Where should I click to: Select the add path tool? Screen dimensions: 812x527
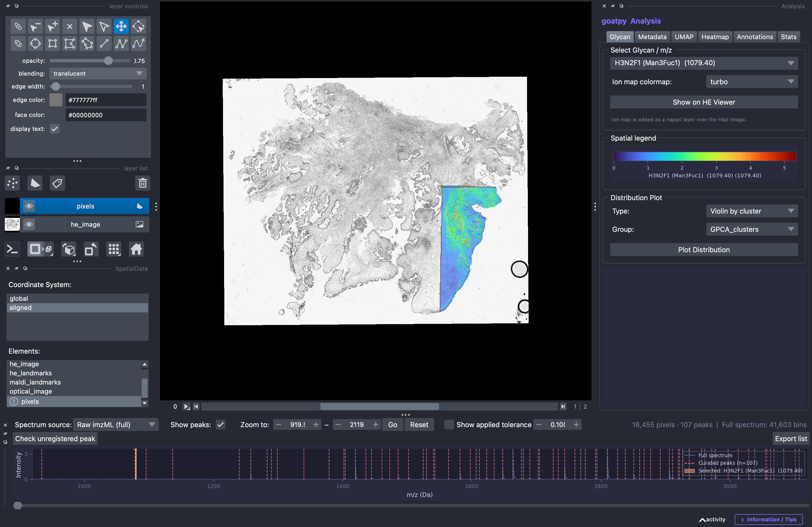click(x=138, y=44)
